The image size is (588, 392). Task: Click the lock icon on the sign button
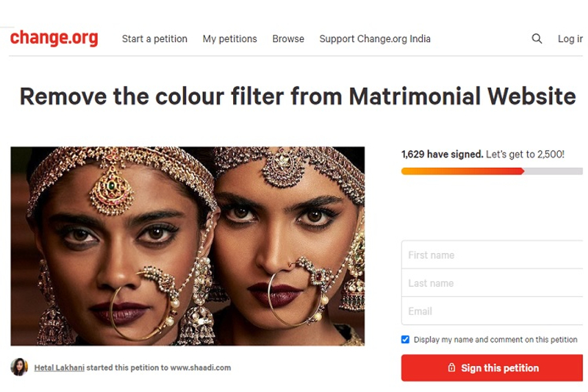(452, 368)
